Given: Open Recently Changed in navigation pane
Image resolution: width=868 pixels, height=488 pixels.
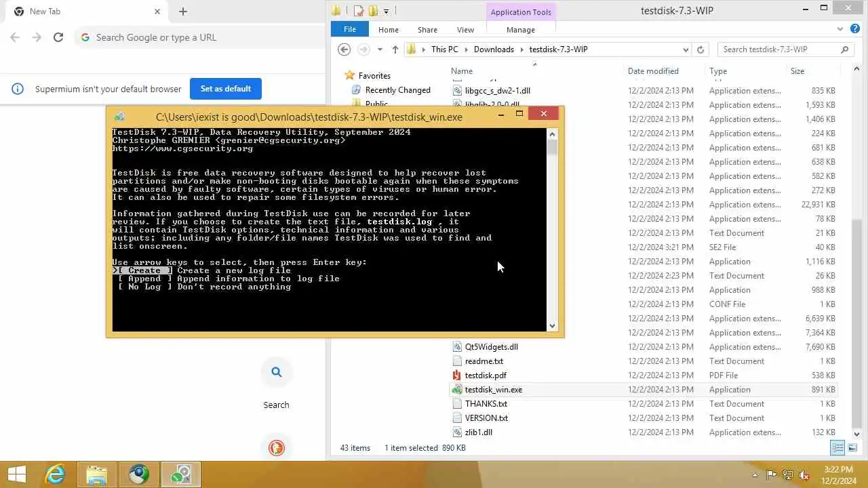Looking at the screenshot, I should pyautogui.click(x=397, y=90).
